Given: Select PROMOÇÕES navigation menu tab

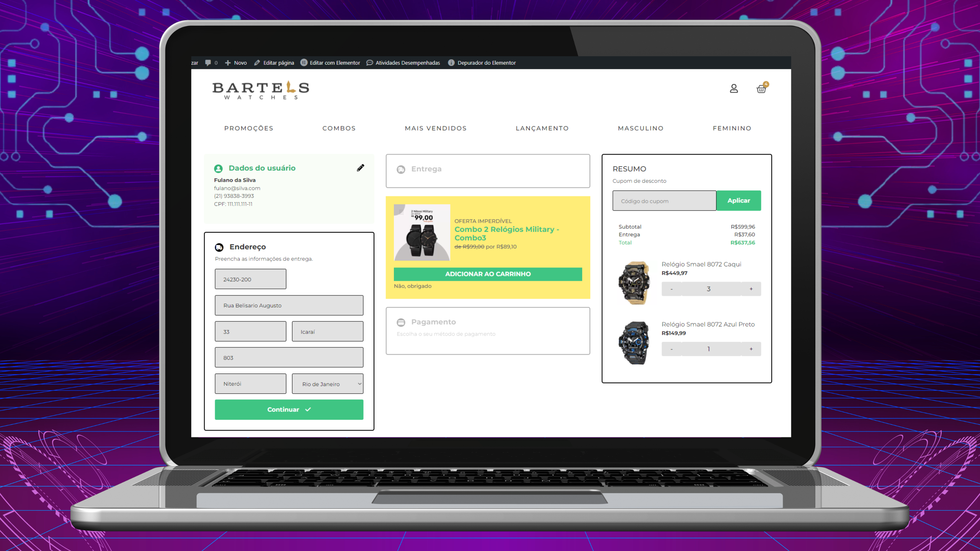Looking at the screenshot, I should tap(248, 128).
